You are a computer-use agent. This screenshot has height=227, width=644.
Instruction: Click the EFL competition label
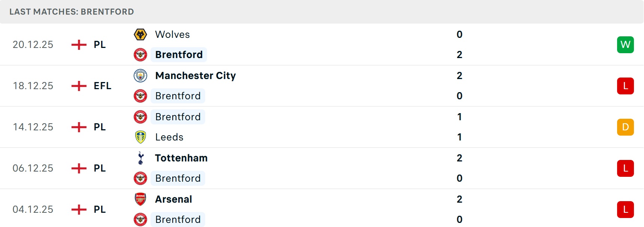tap(102, 86)
